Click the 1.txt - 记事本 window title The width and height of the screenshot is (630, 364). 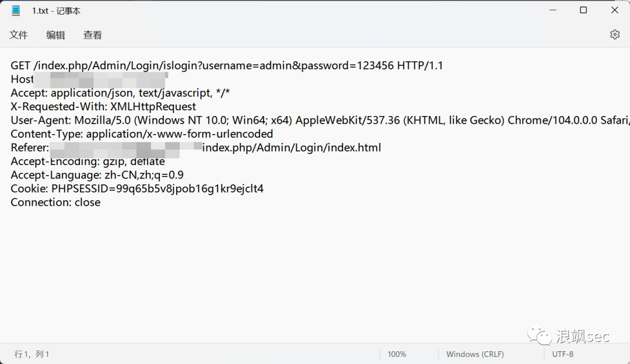point(56,11)
